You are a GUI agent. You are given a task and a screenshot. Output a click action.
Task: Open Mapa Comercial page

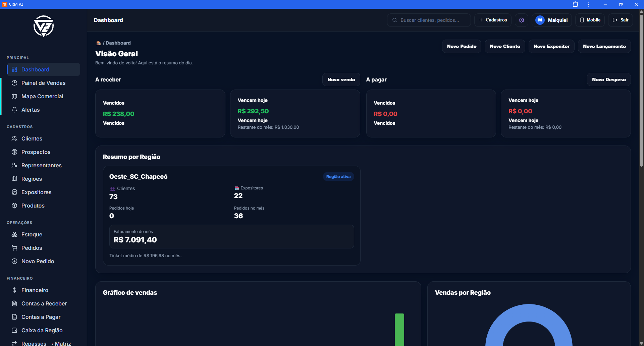(44, 96)
